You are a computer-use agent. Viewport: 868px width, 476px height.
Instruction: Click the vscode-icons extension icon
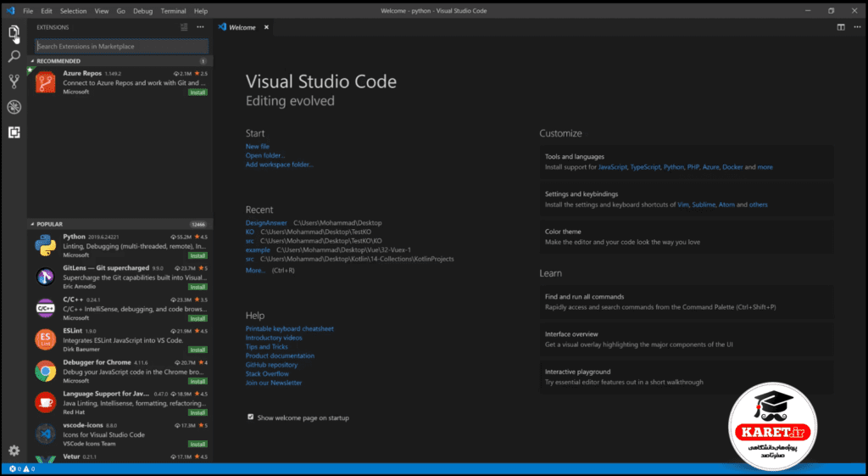pyautogui.click(x=46, y=434)
